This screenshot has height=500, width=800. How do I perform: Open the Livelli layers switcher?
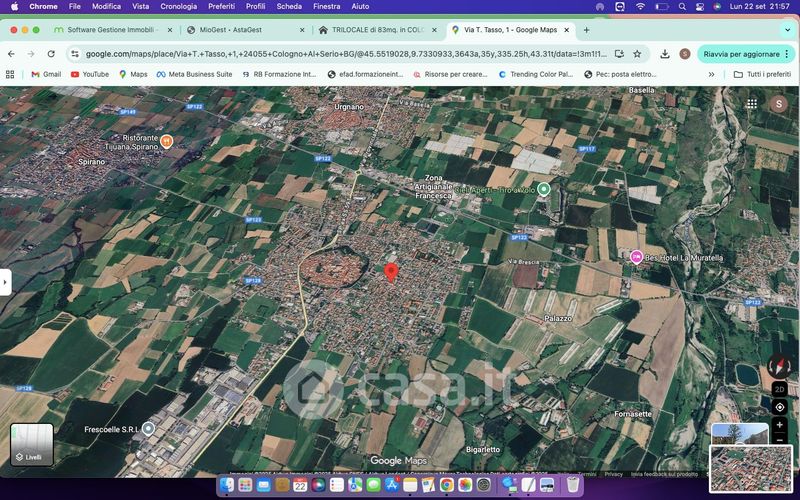[31, 444]
